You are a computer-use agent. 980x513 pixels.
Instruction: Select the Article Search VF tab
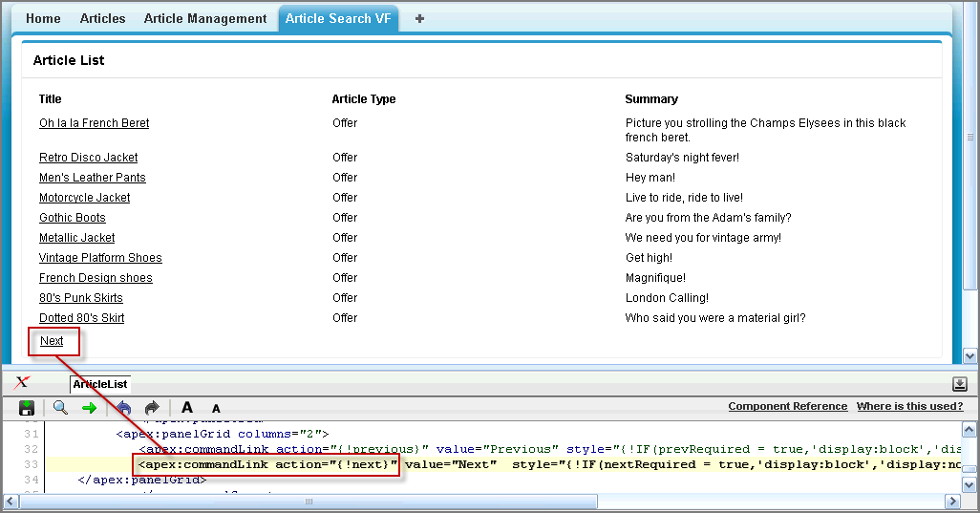[338, 19]
